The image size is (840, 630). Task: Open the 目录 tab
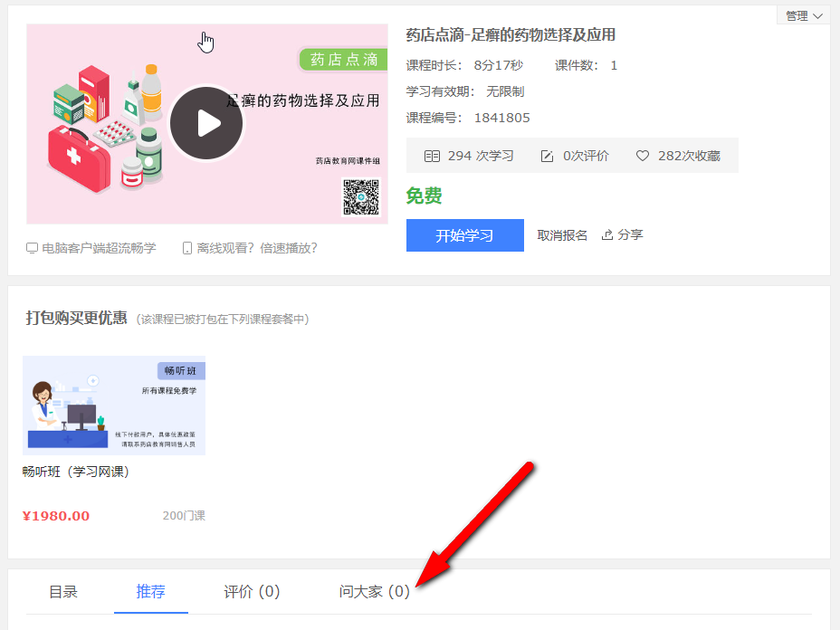(x=63, y=592)
